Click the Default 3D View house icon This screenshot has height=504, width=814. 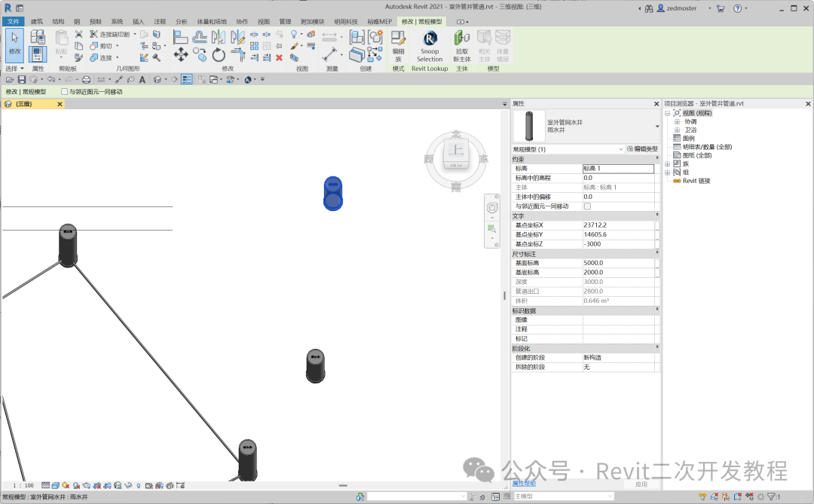click(x=158, y=79)
